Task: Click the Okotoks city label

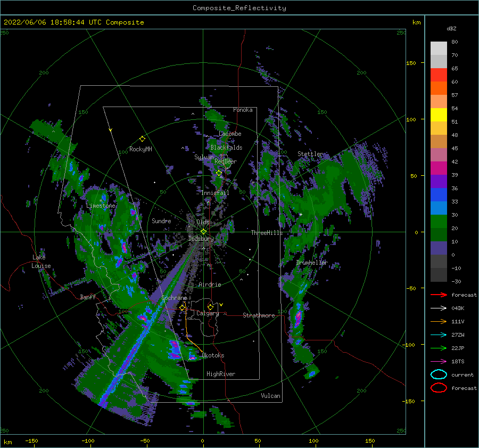Action: point(213,355)
